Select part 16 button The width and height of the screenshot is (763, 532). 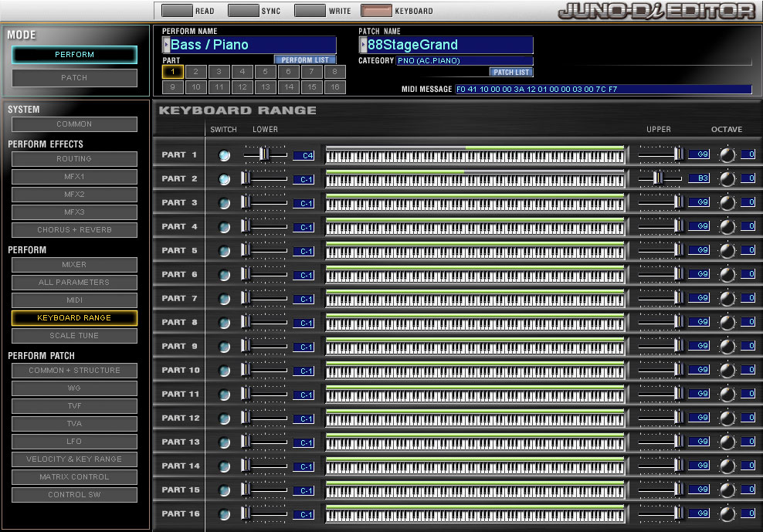click(335, 87)
